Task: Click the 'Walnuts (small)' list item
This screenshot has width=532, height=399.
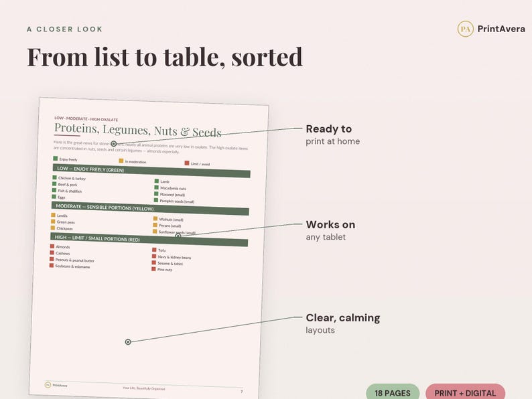Action: [x=168, y=220]
